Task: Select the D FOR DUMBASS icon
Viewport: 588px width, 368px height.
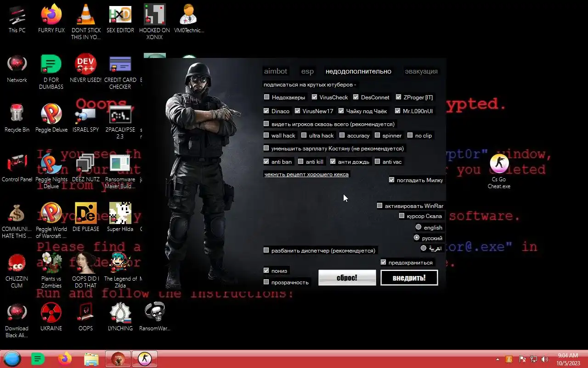Action: click(51, 72)
